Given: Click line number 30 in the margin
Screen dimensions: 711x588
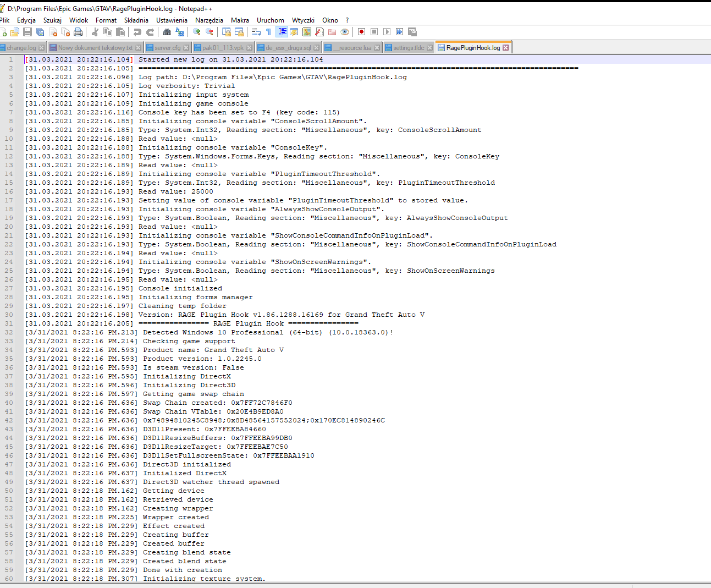Looking at the screenshot, I should coord(9,315).
